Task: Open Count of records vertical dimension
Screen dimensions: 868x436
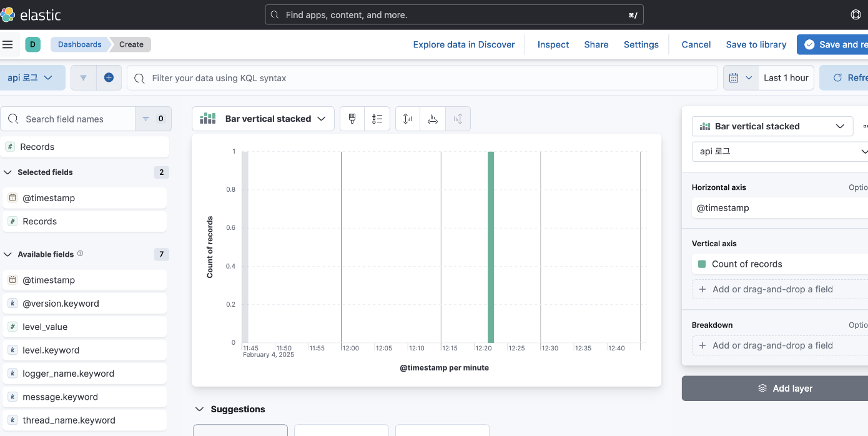Action: coord(780,264)
